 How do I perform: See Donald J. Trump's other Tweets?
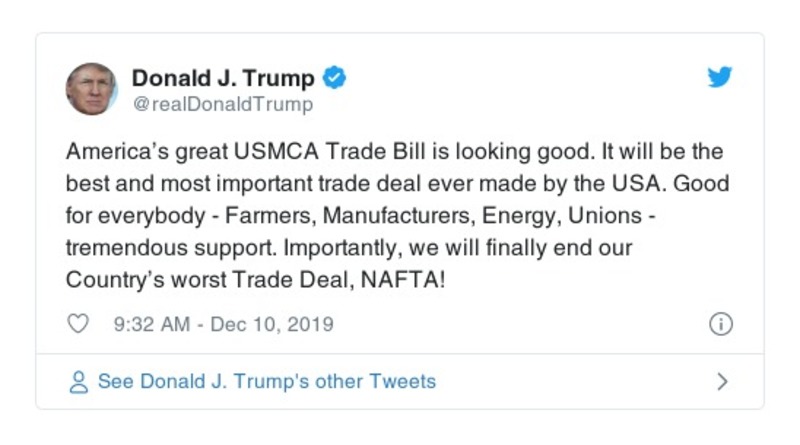[x=266, y=381]
